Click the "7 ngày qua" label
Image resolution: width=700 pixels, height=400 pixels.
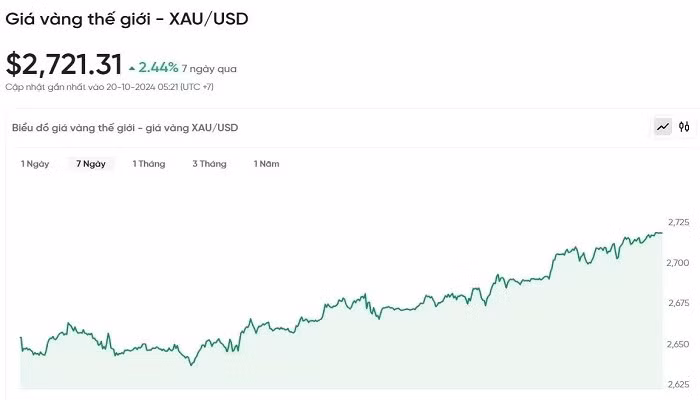coord(209,69)
